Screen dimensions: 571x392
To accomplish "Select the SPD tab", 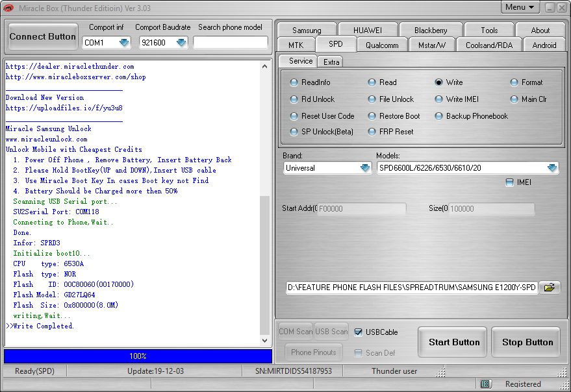I will click(x=335, y=44).
